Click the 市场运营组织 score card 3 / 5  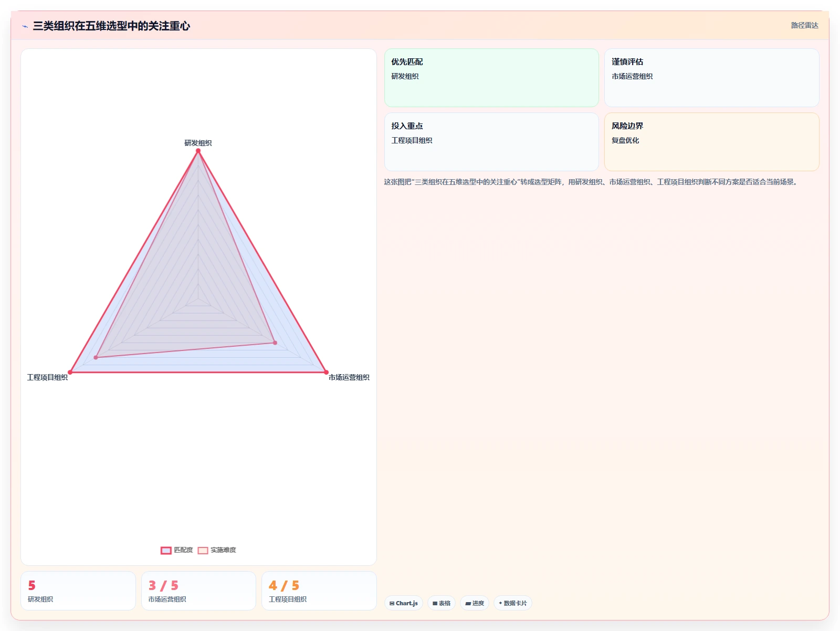pos(198,591)
